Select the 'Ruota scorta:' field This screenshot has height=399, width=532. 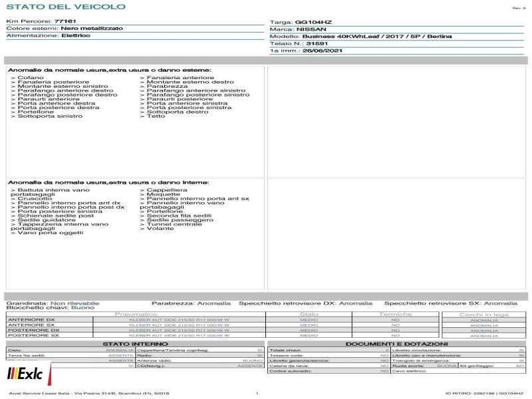point(424,366)
